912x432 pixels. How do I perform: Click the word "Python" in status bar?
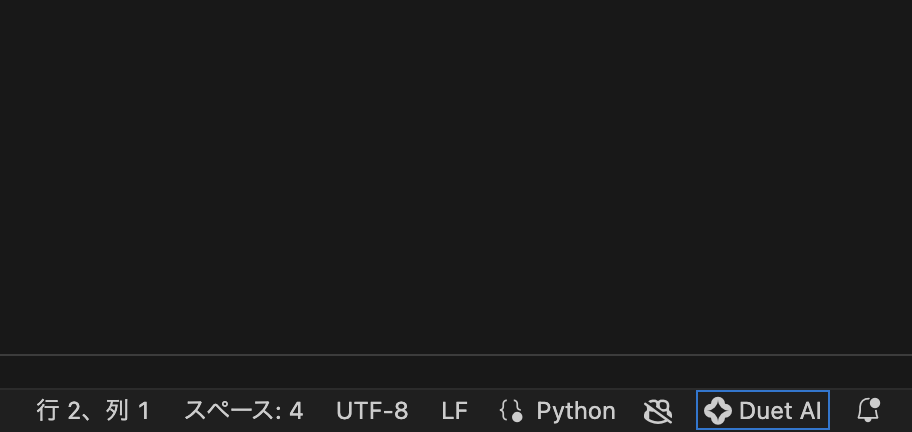click(x=576, y=411)
